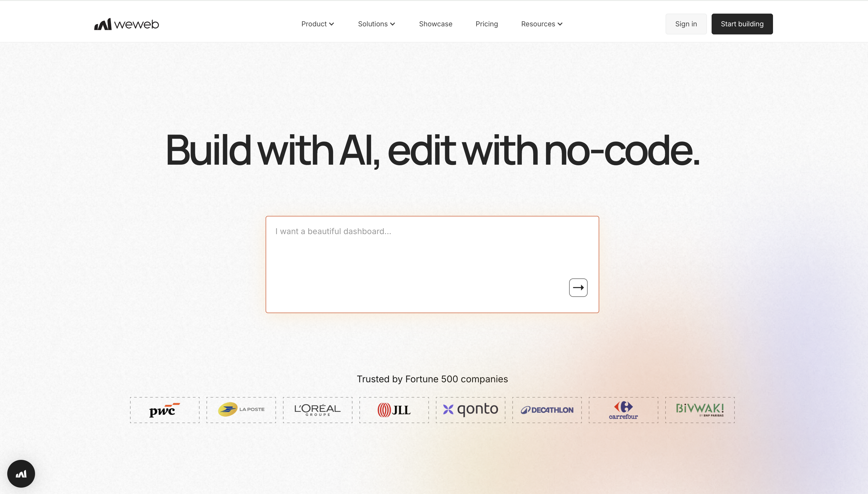Open the floating WeWeb badge bottom-left
Screen dimensions: 868x494
[21, 474]
